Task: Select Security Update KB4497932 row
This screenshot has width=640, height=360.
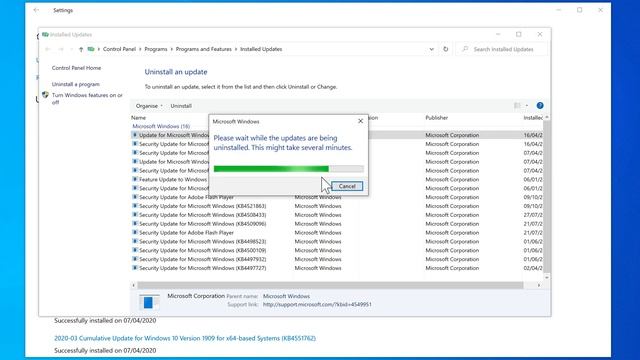Action: (337, 259)
